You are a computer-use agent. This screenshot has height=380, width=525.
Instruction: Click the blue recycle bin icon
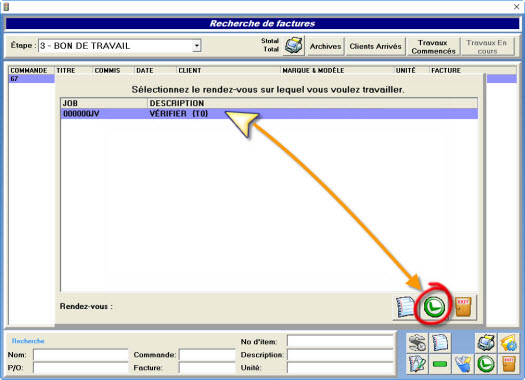463,364
